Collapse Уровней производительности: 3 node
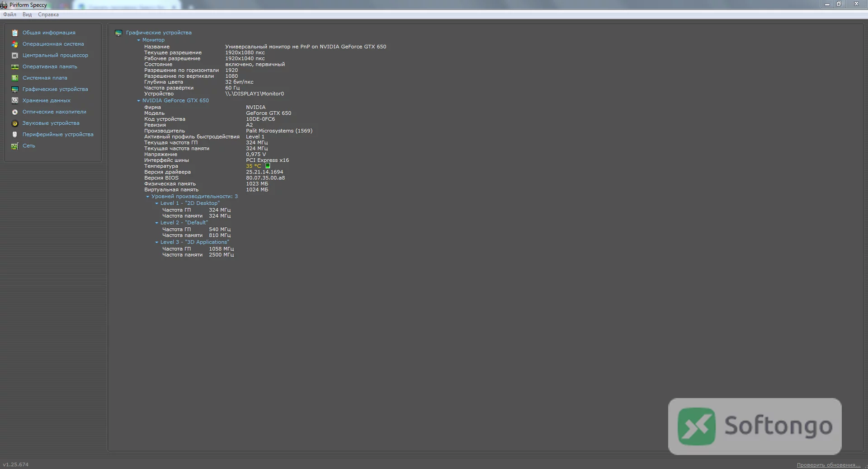 pyautogui.click(x=148, y=197)
